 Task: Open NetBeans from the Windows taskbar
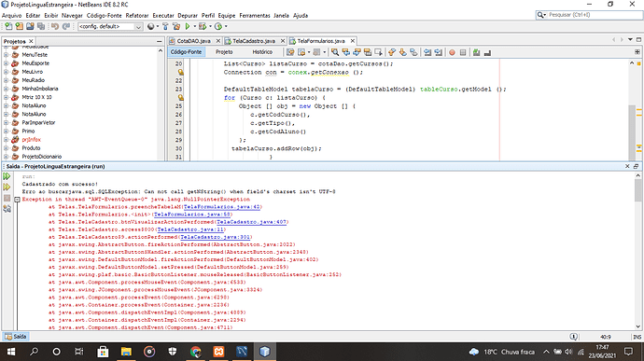click(x=264, y=352)
